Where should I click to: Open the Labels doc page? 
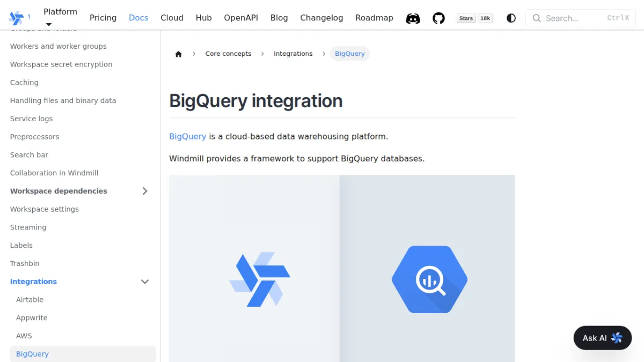pos(21,245)
